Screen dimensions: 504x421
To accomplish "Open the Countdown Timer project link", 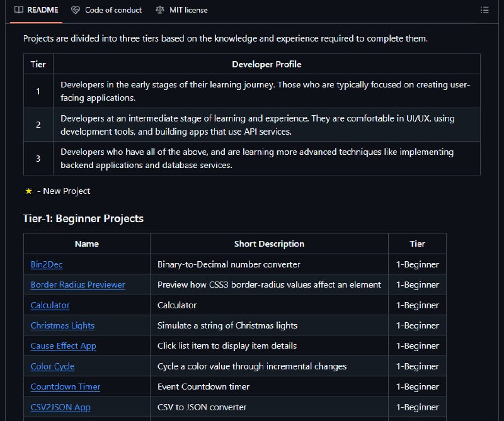I will tap(66, 386).
